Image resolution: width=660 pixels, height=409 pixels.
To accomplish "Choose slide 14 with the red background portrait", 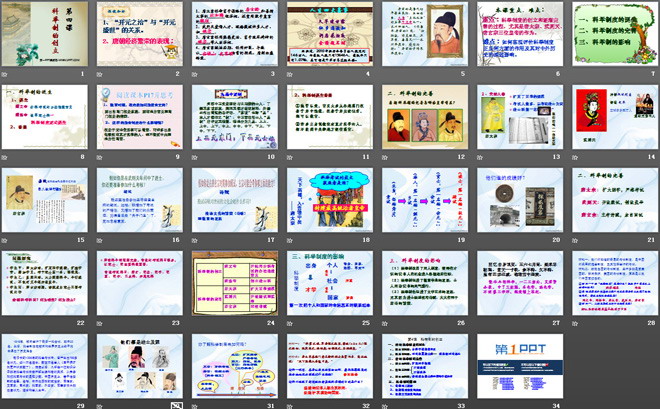I will coord(614,117).
